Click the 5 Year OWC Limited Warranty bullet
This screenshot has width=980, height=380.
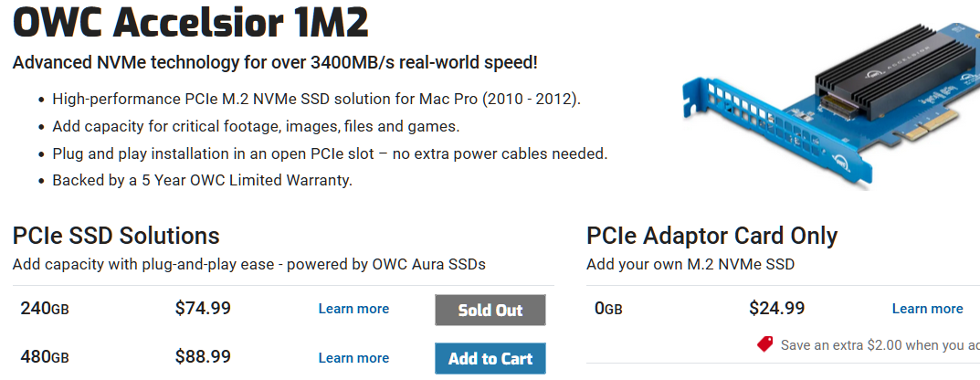coord(202,180)
